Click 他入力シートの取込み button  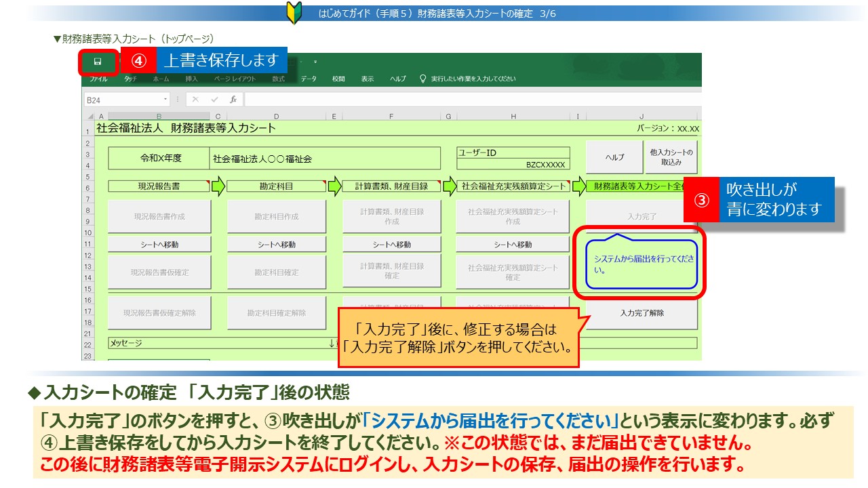tap(671, 157)
